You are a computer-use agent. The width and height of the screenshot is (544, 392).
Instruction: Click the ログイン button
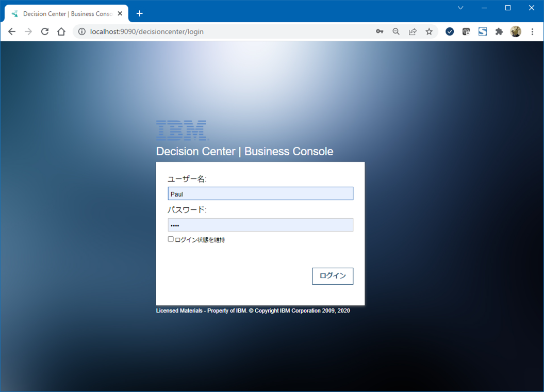[x=333, y=276]
